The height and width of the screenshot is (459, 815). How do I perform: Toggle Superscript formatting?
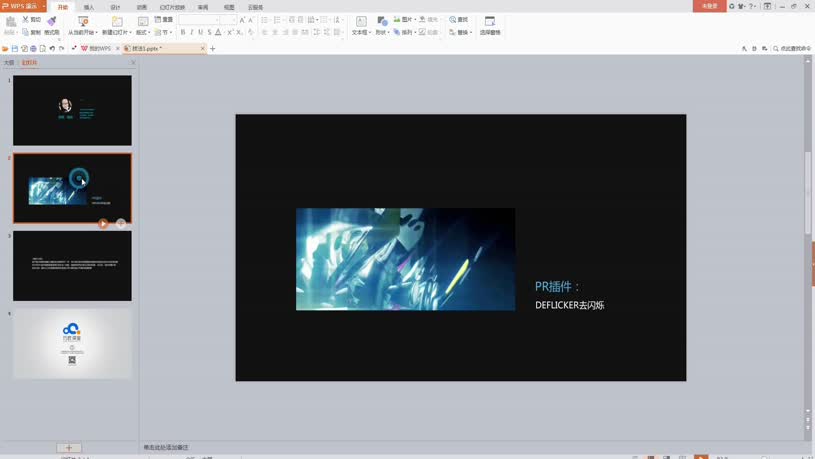(x=230, y=32)
